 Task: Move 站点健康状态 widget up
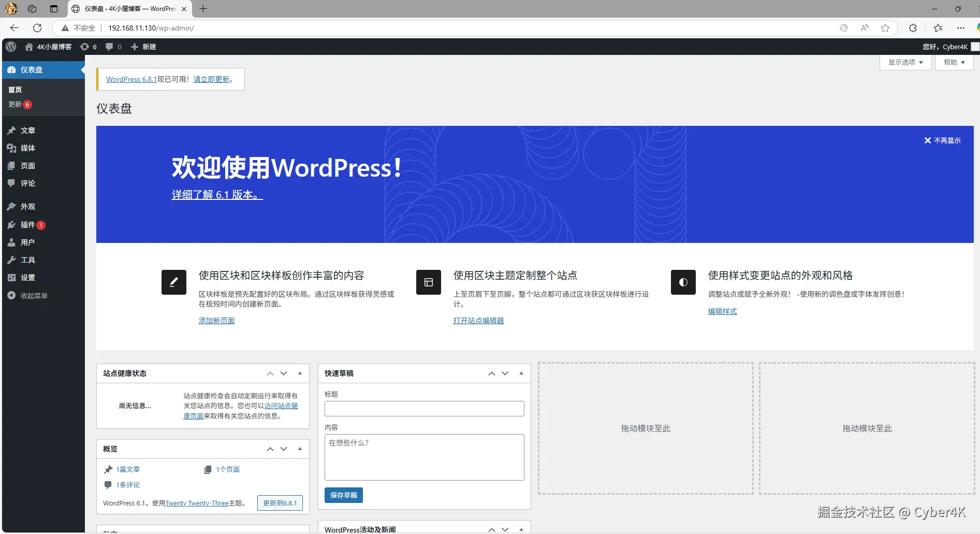click(x=270, y=373)
